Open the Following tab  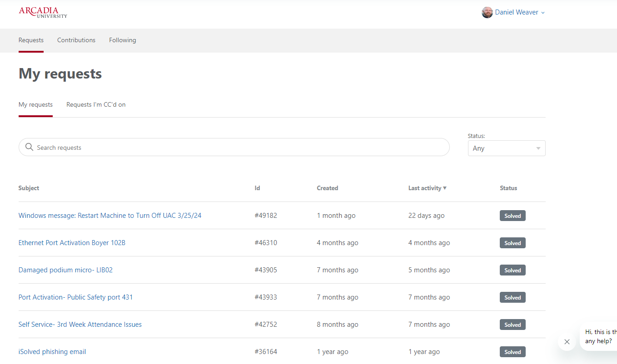[x=122, y=40]
